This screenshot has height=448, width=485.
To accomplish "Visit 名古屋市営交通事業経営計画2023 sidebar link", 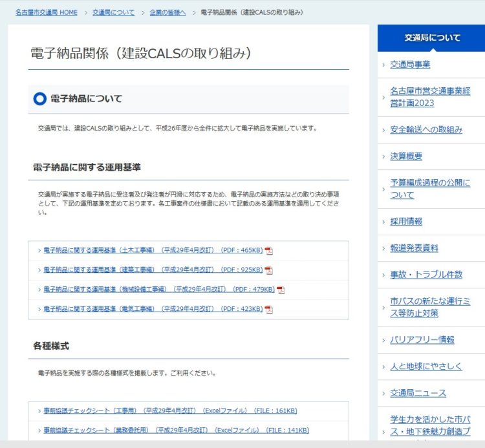I will pyautogui.click(x=430, y=97).
